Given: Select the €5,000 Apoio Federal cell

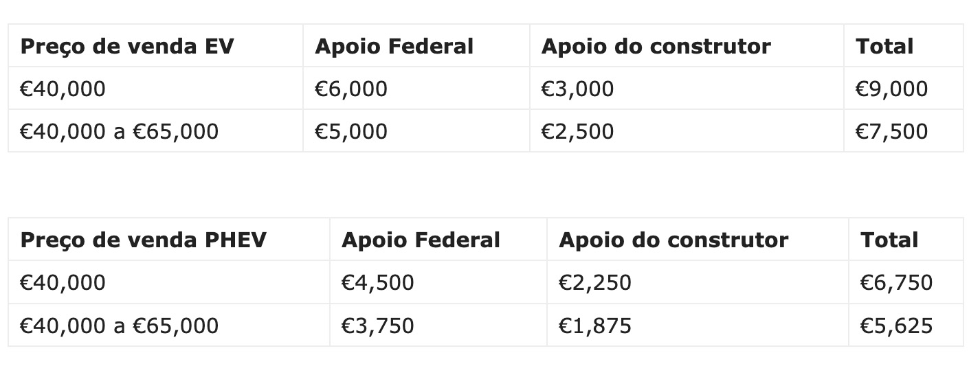Looking at the screenshot, I should point(351,131).
